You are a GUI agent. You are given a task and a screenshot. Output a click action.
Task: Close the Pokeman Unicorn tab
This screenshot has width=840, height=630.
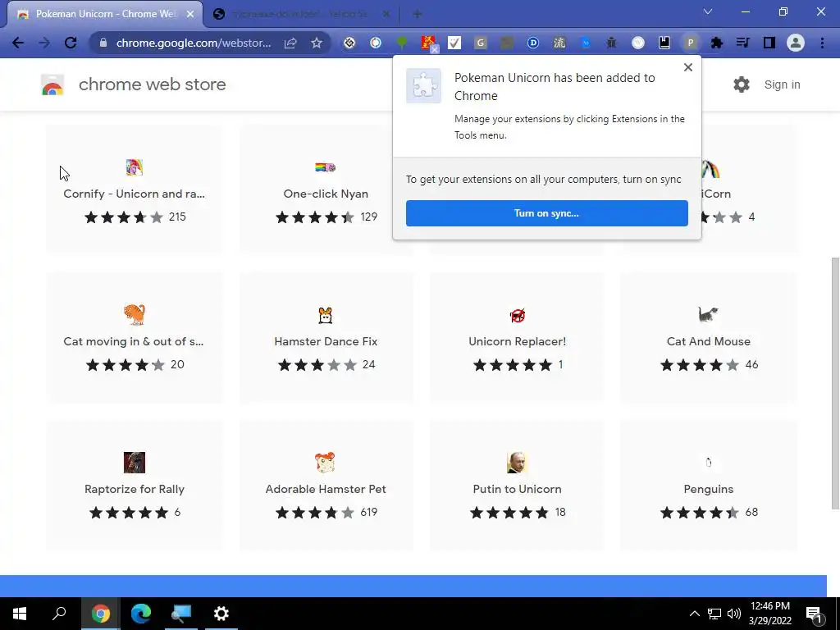click(190, 14)
